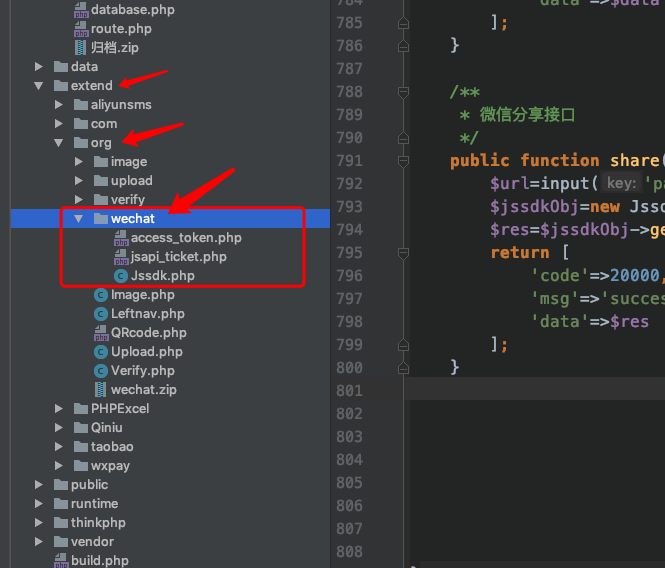Screen dimensions: 665x568
Task: Select the 归档.zip archive file
Action: [x=115, y=48]
